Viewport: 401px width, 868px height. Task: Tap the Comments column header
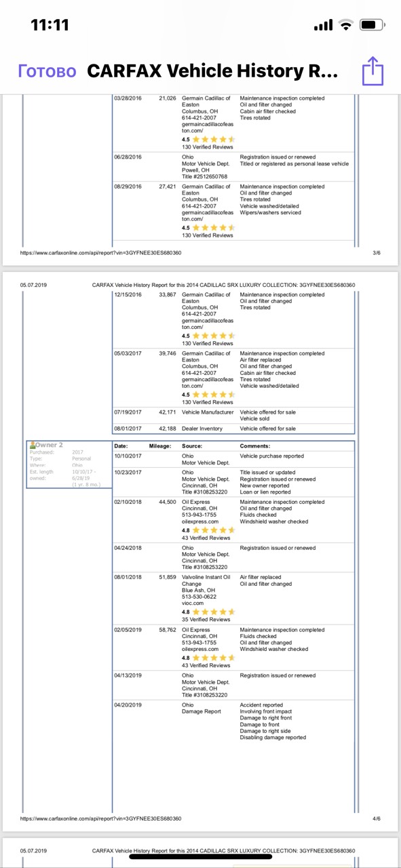pyautogui.click(x=256, y=446)
